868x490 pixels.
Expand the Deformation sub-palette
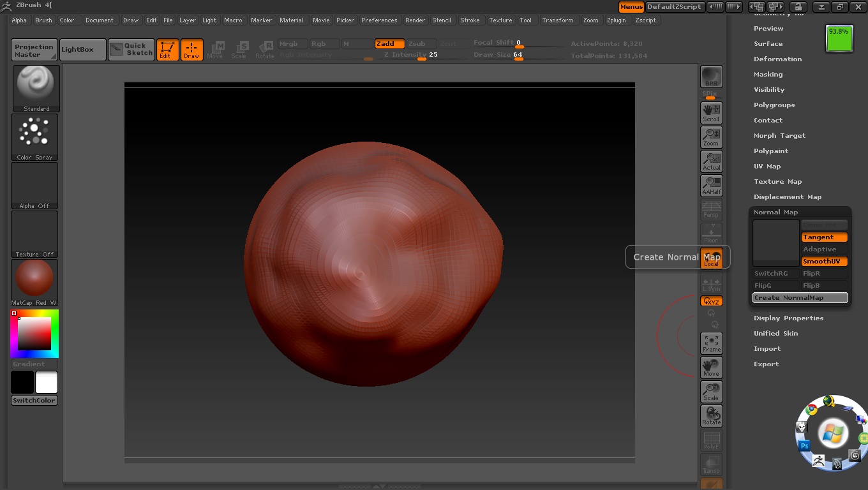[777, 59]
